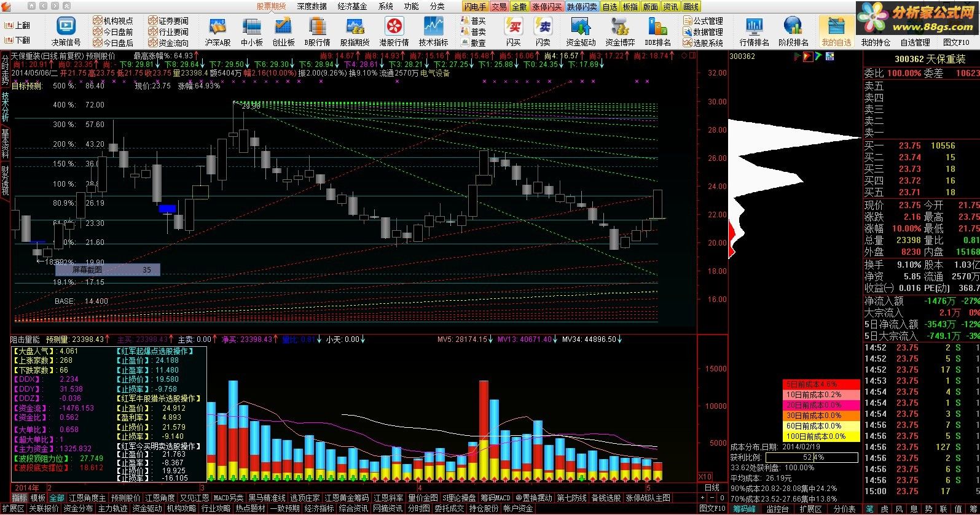
Task: Click the 20日前成本 magenta legend swatch
Action: 821,405
